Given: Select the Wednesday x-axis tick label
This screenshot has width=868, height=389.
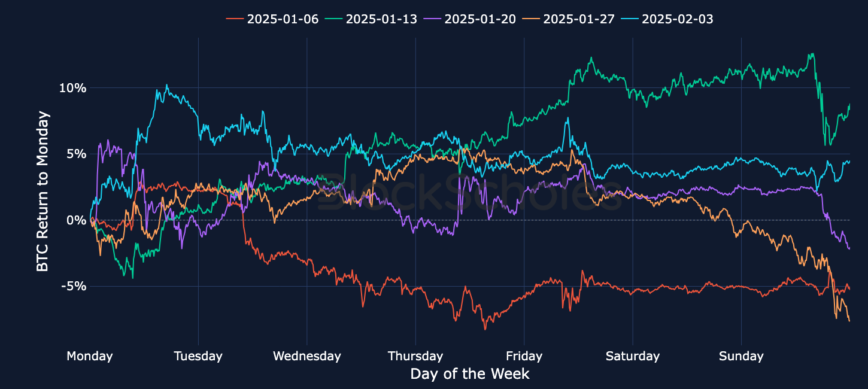Looking at the screenshot, I should pos(307,356).
